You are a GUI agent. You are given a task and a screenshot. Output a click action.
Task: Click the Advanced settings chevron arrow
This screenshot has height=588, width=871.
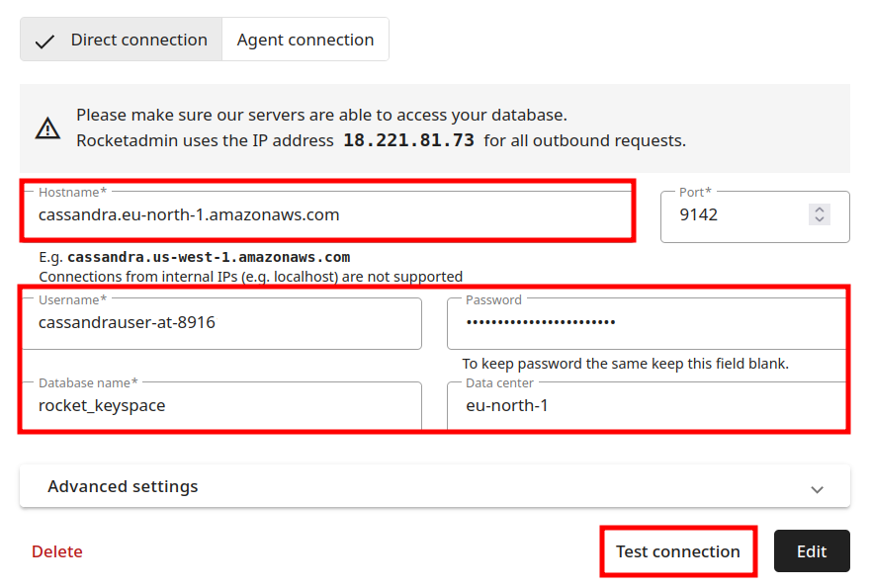point(817,488)
